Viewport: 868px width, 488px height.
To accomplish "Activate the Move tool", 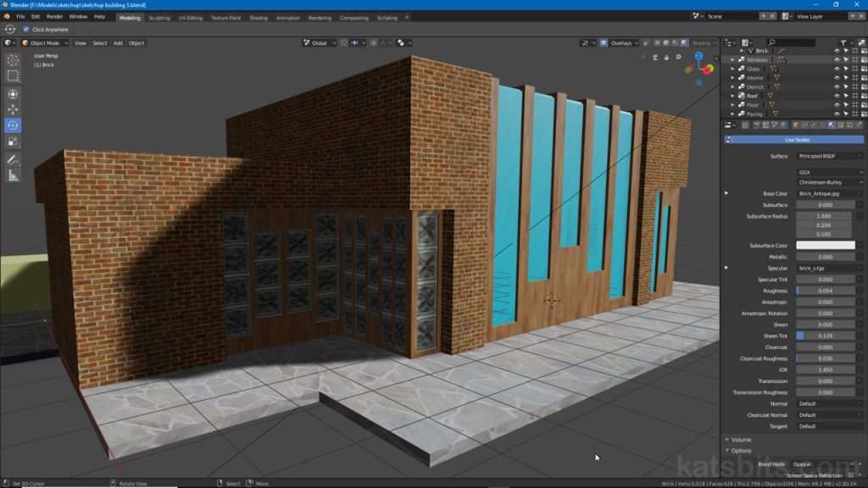I will click(x=13, y=109).
